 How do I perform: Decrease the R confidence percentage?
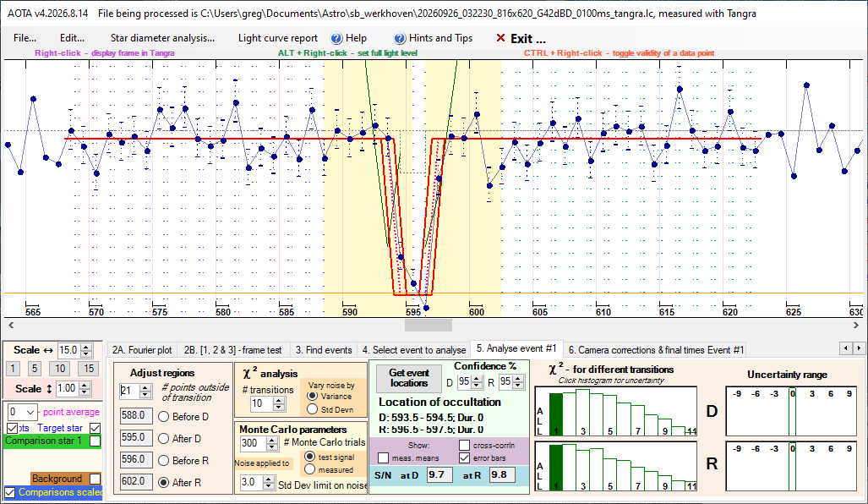coord(518,386)
